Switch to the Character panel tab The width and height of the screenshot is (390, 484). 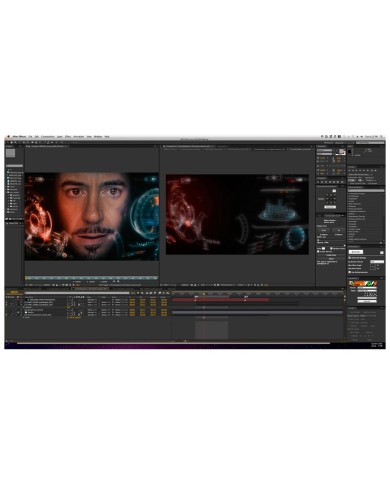[x=321, y=146]
